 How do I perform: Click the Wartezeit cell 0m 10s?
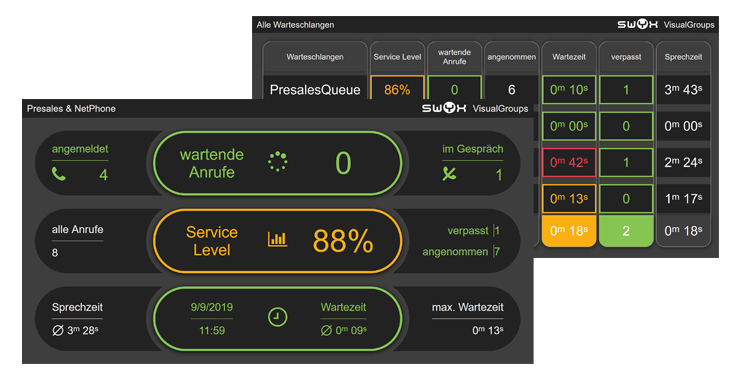pyautogui.click(x=569, y=89)
